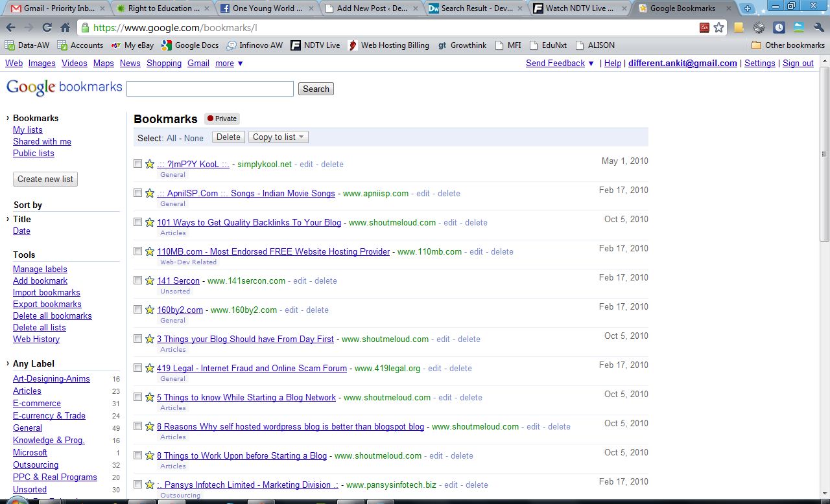This screenshot has width=830, height=504.
Task: Click the clock extension icon in toolbar
Action: (x=779, y=28)
